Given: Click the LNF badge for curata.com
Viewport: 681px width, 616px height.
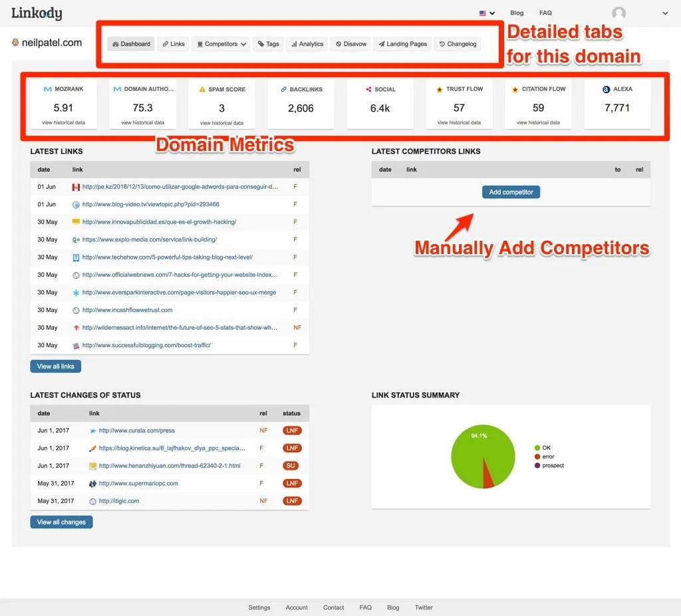Looking at the screenshot, I should coord(292,430).
